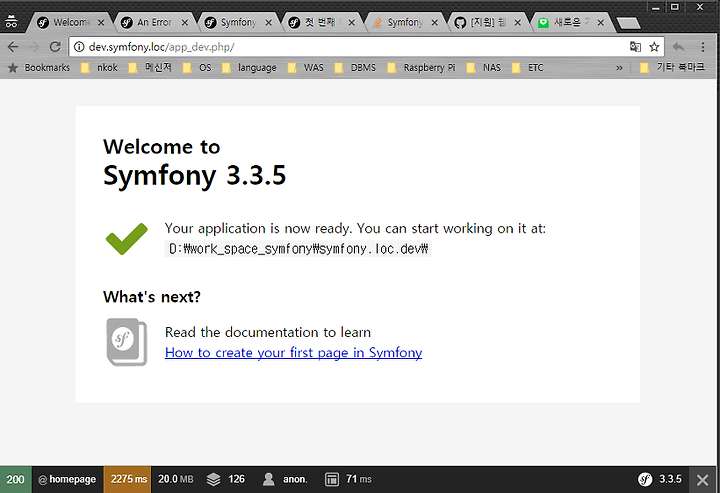Show site info icon in address bar
The image size is (720, 493).
click(x=79, y=47)
